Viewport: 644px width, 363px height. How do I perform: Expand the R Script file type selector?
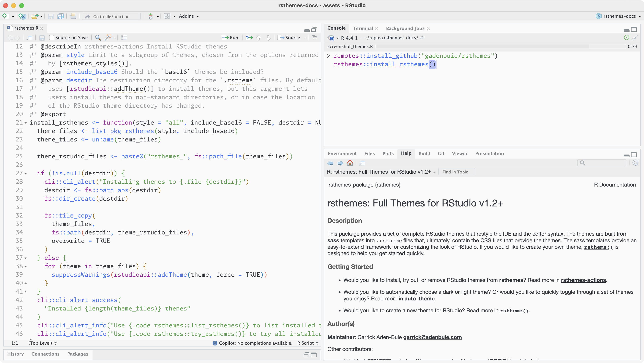coord(308,343)
